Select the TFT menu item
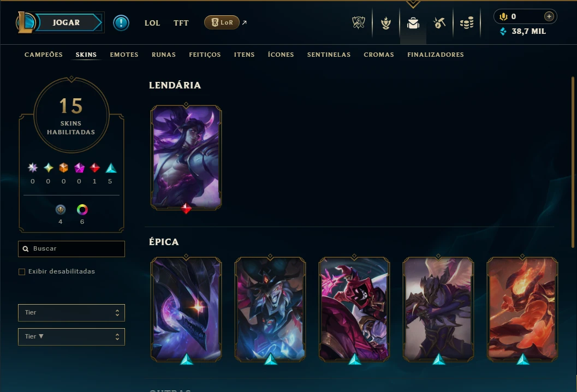577x392 pixels. tap(181, 23)
